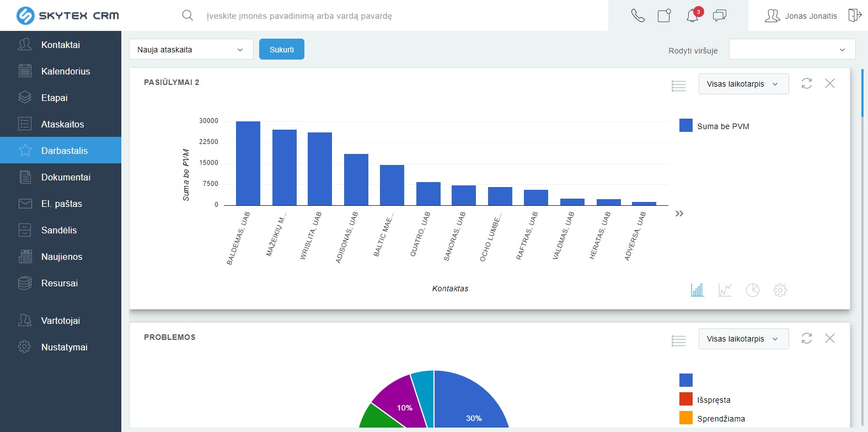
Task: Open El. paštas section
Action: tap(61, 204)
